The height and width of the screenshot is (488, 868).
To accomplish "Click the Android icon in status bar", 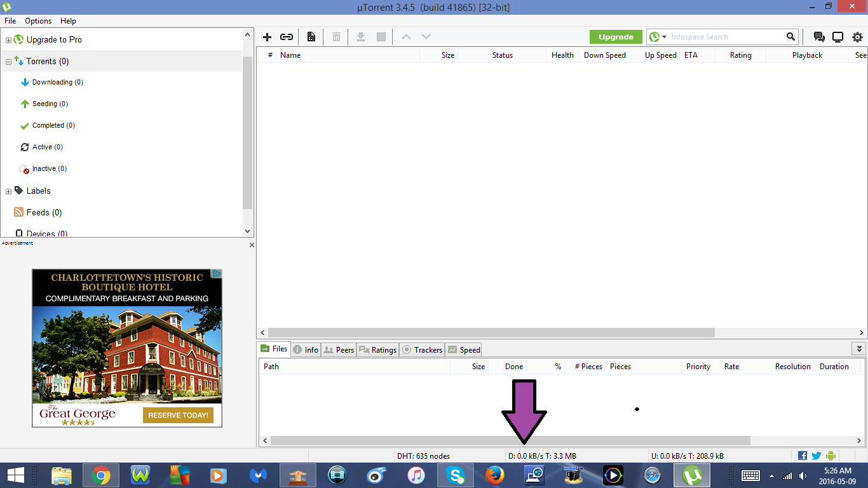I will (x=831, y=456).
